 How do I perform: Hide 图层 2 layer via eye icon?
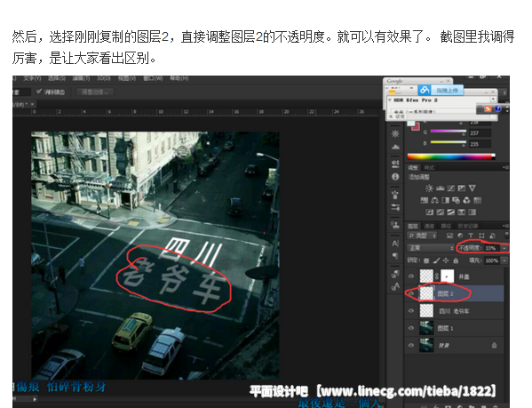411,293
